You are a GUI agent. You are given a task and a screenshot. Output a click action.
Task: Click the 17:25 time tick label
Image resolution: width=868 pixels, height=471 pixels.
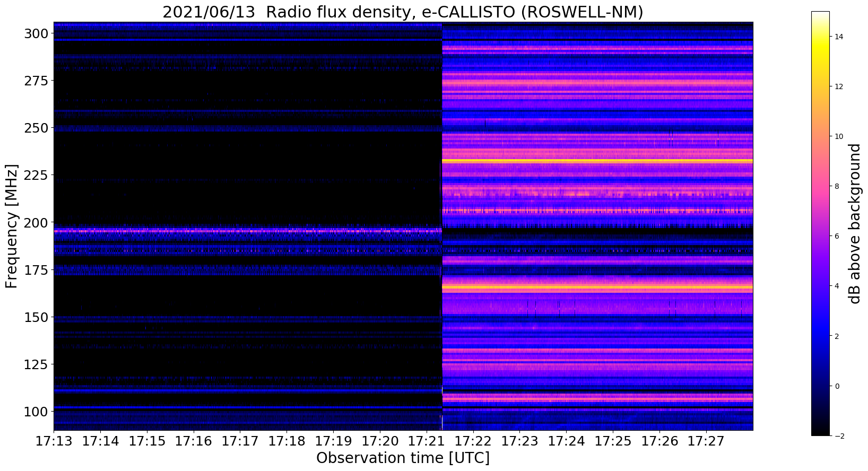tap(613, 441)
